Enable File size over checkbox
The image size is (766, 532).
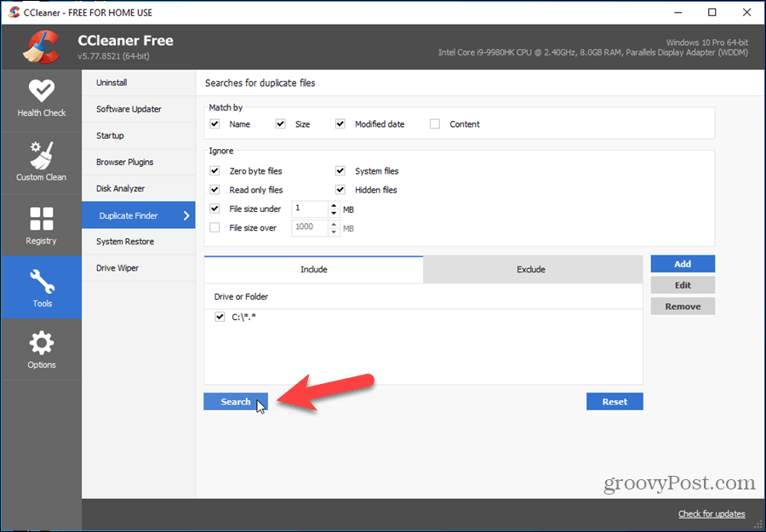point(214,227)
